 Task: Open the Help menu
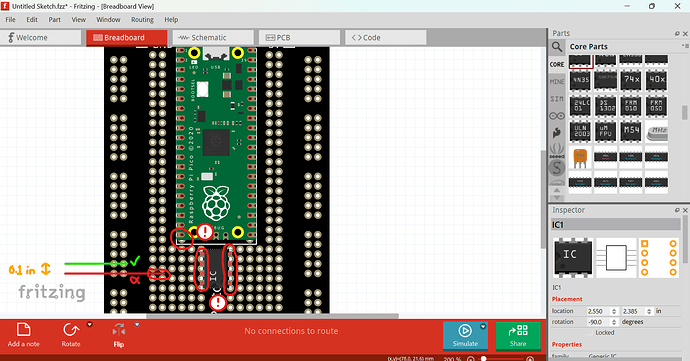click(x=171, y=20)
